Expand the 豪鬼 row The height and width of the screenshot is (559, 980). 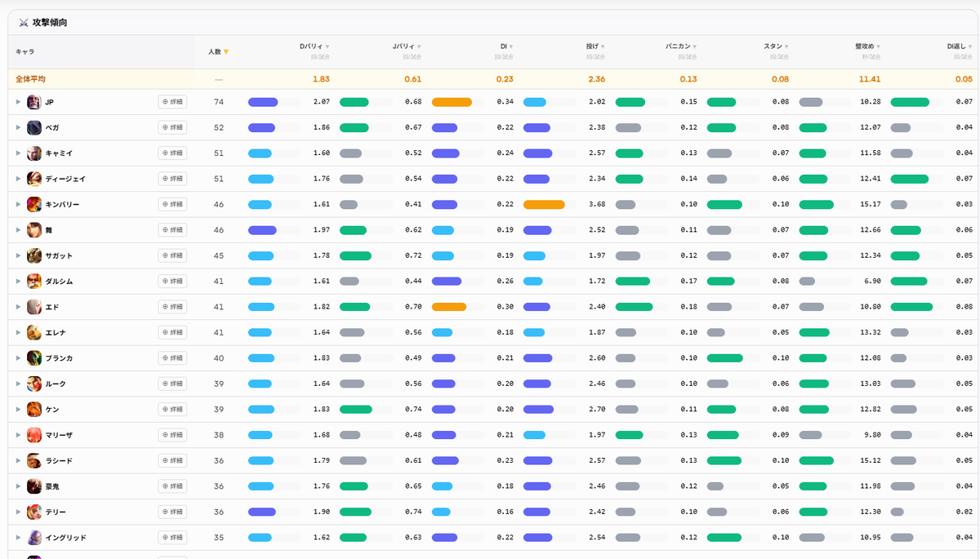pyautogui.click(x=18, y=486)
